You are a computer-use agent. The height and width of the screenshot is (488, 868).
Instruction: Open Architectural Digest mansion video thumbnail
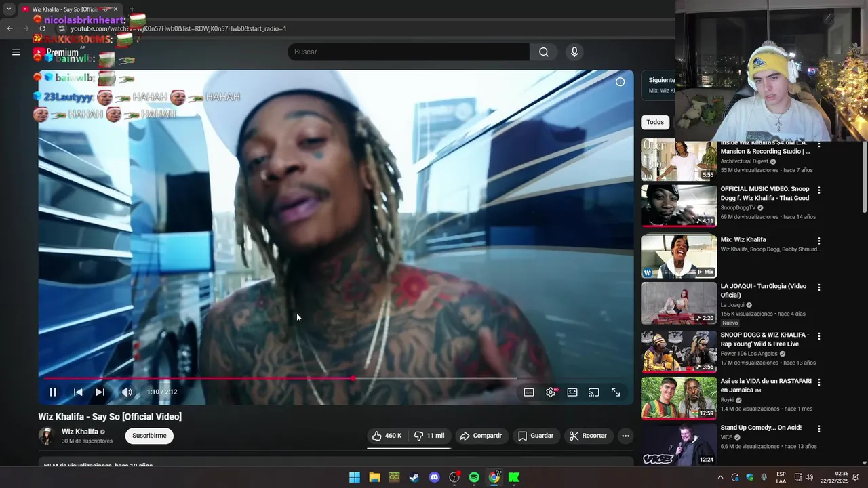679,160
